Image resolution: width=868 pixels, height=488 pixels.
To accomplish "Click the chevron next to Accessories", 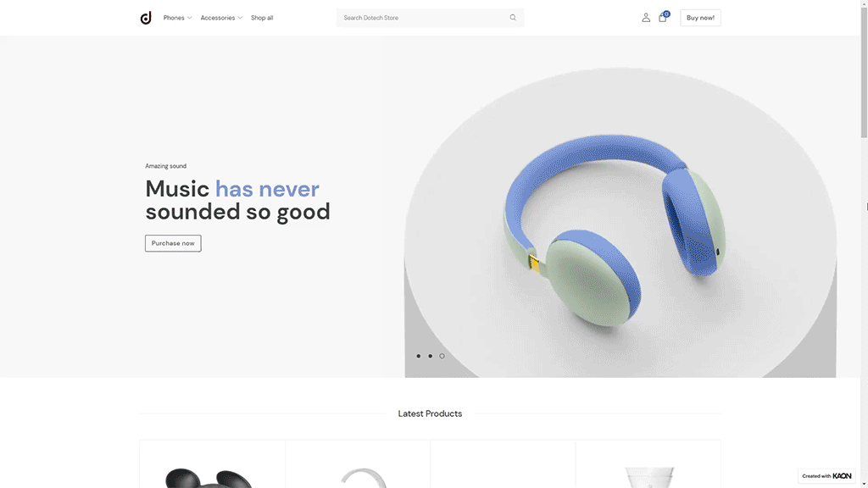I will [x=240, y=18].
